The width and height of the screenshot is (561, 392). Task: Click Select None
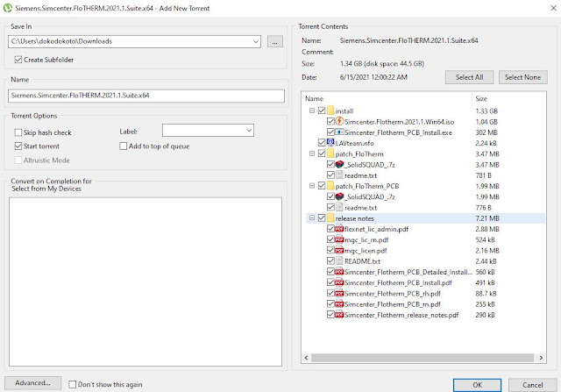pos(522,77)
